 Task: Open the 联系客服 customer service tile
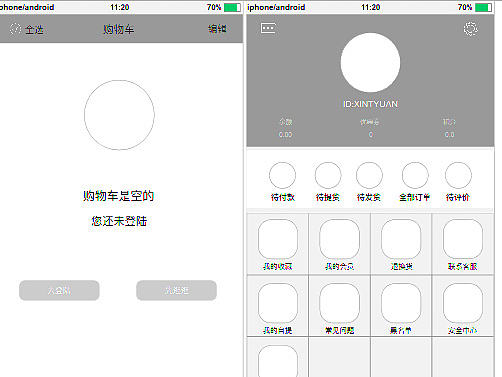[x=463, y=244]
